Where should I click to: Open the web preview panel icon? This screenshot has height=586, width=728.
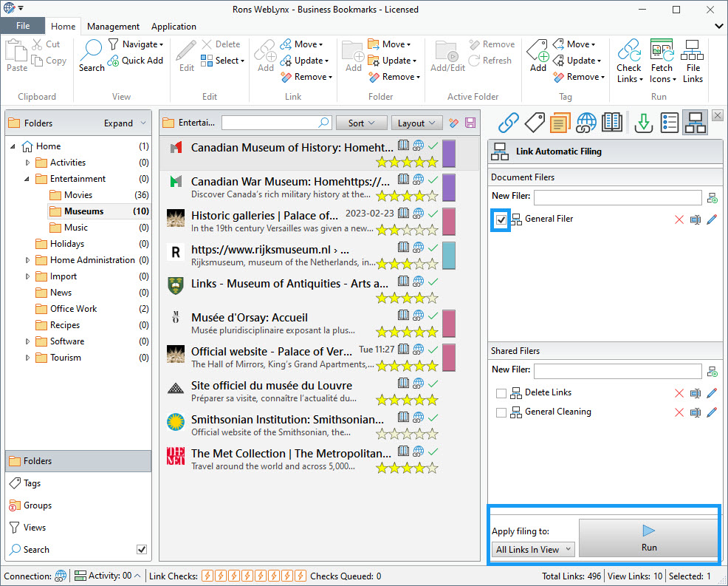586,123
